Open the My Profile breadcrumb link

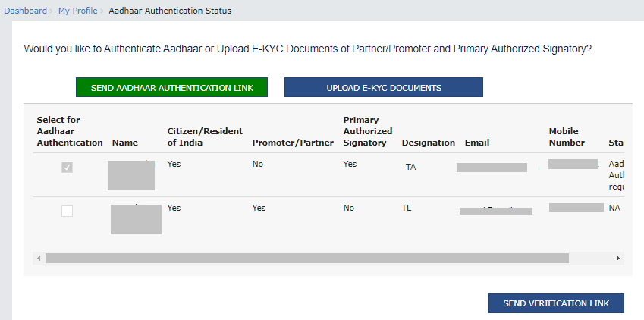pos(78,11)
